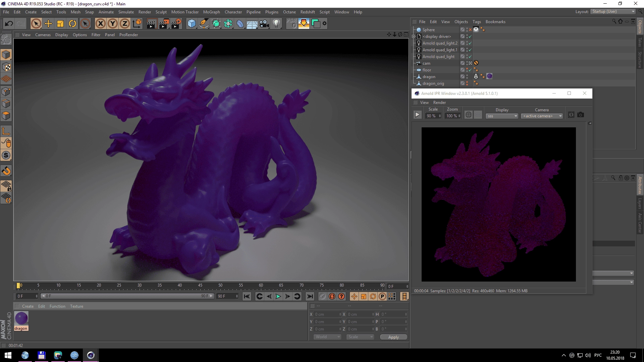Screen dimensions: 644x362
Task: Go to end of animation
Action: pyautogui.click(x=310, y=296)
